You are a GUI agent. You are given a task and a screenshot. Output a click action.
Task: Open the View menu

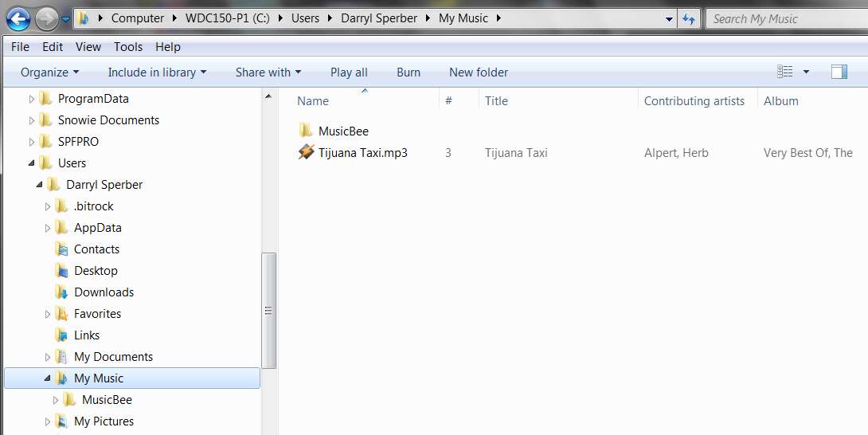[x=88, y=47]
